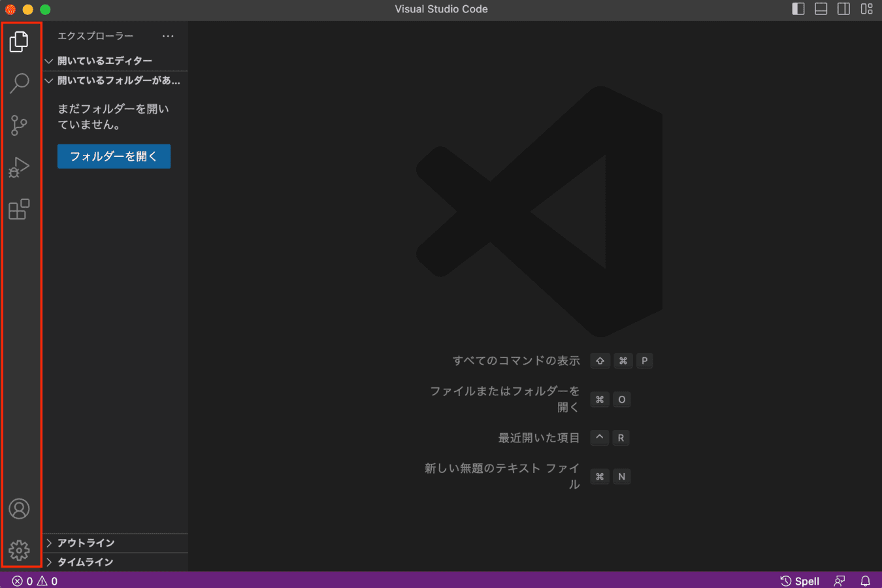Open the Explorer view in activity bar
Image resolution: width=882 pixels, height=588 pixels.
click(19, 42)
